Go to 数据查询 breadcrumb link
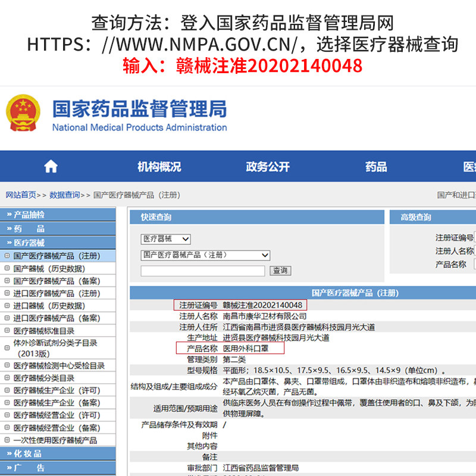 (65, 195)
